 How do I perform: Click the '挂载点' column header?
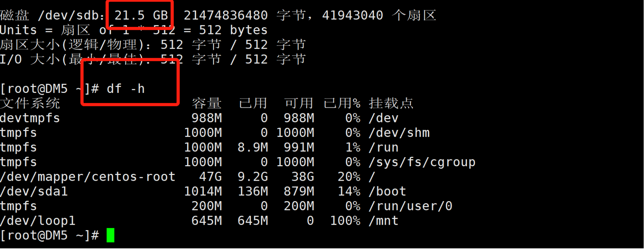(391, 103)
